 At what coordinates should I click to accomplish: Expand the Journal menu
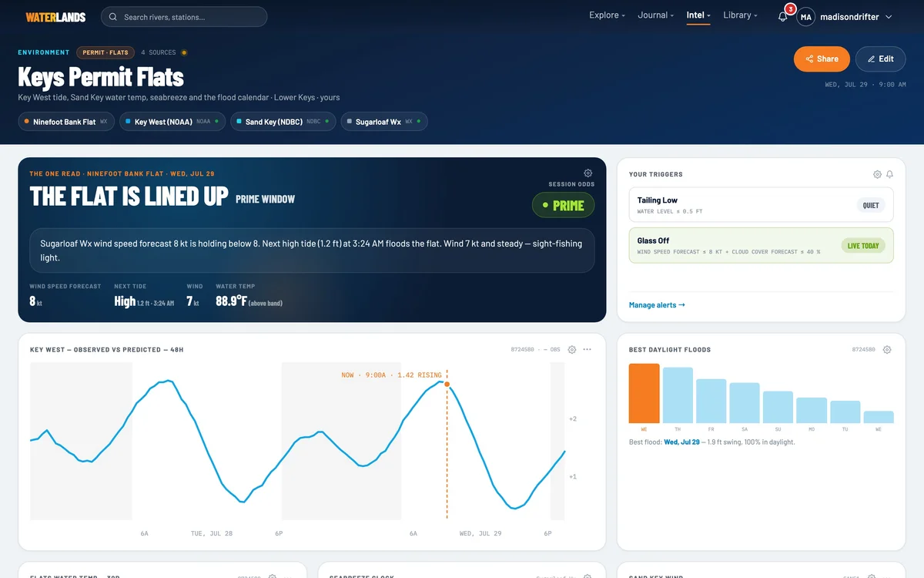coord(656,15)
